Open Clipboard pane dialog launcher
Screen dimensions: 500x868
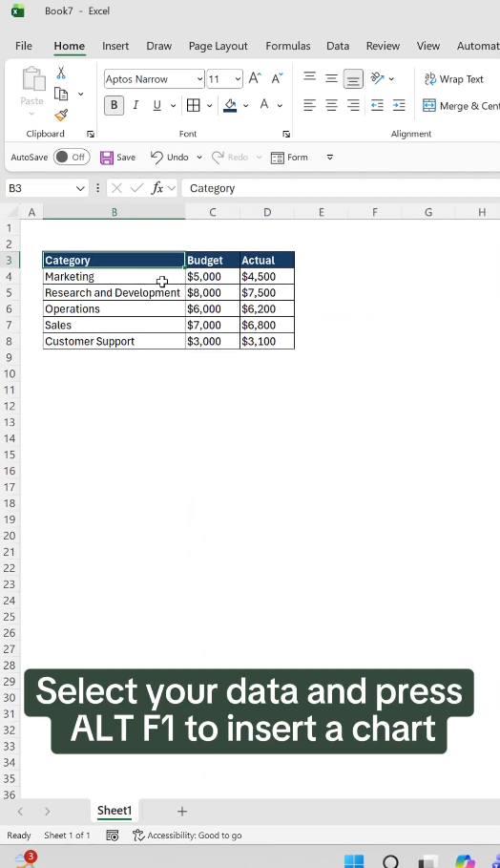(x=90, y=134)
